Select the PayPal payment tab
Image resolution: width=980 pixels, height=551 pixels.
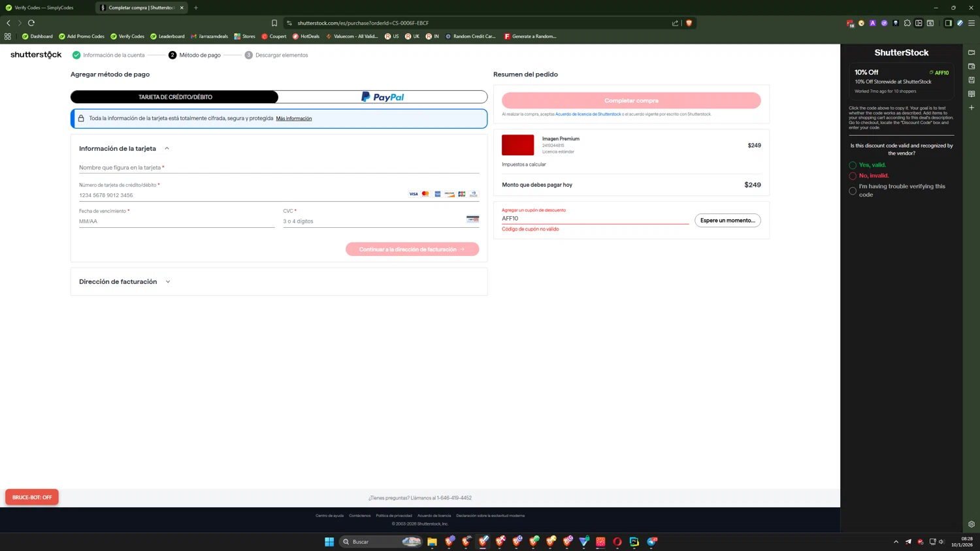pos(383,97)
